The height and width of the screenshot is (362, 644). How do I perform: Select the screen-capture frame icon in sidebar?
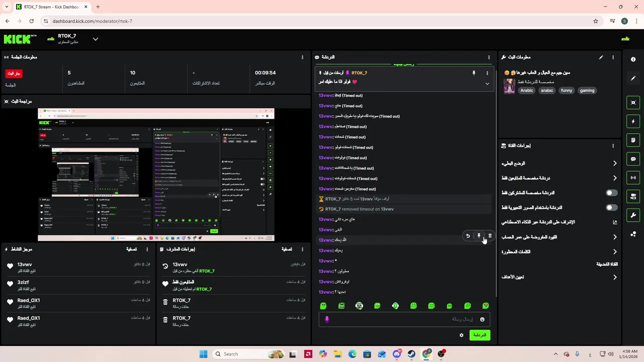pos(633,103)
